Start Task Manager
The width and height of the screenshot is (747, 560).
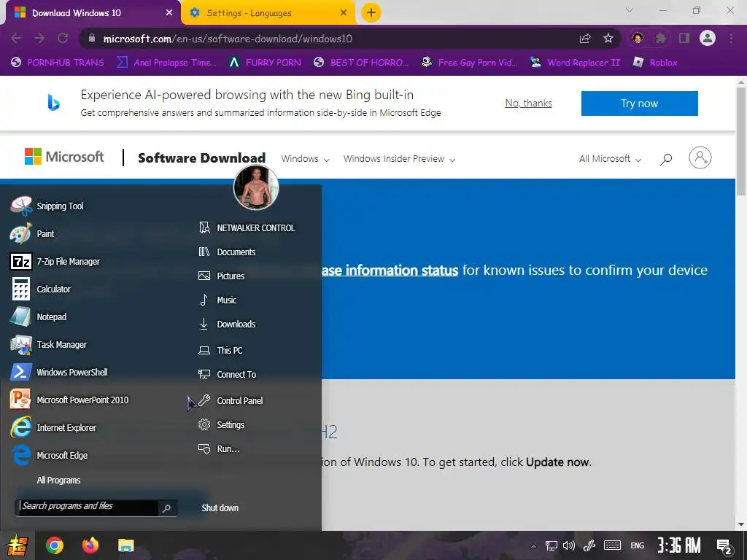[49, 344]
